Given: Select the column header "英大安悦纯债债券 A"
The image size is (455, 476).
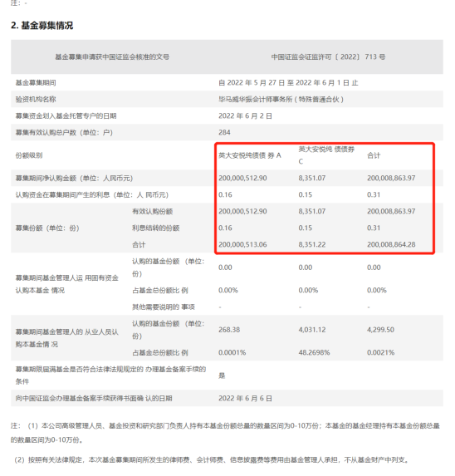Looking at the screenshot, I should 250,155.
